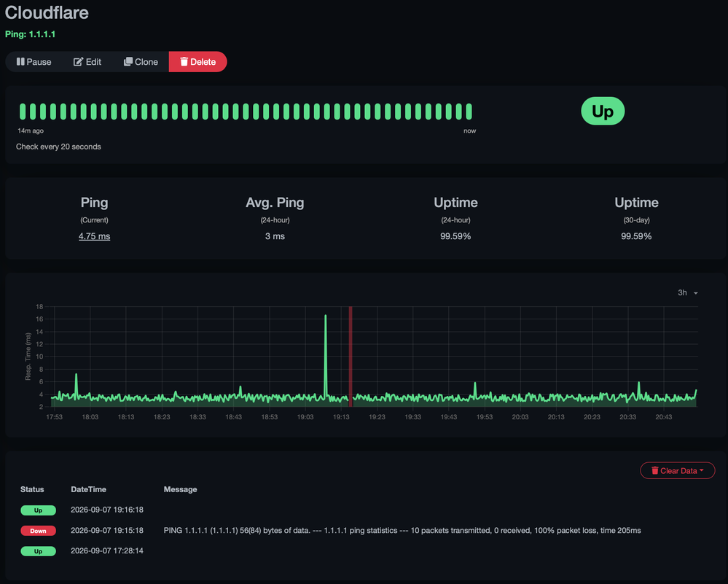728x584 pixels.
Task: Select the 2026-09-07 19:15:18 datetime cell
Action: [x=107, y=530]
